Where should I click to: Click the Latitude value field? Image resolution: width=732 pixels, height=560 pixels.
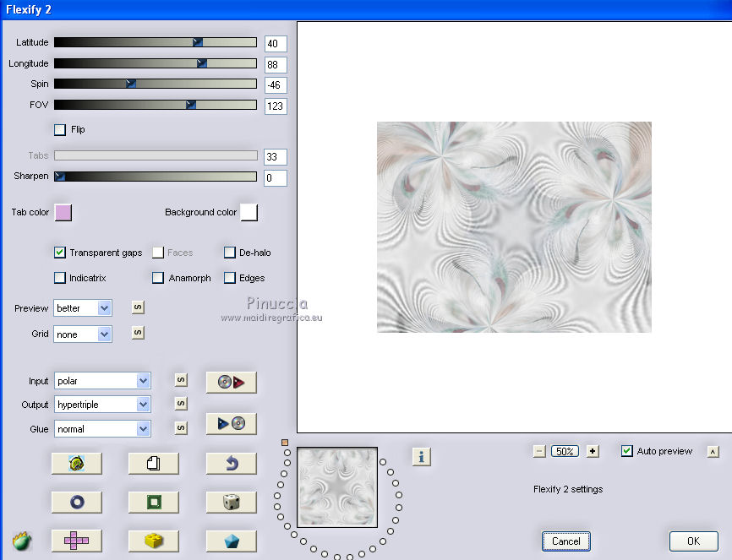276,44
